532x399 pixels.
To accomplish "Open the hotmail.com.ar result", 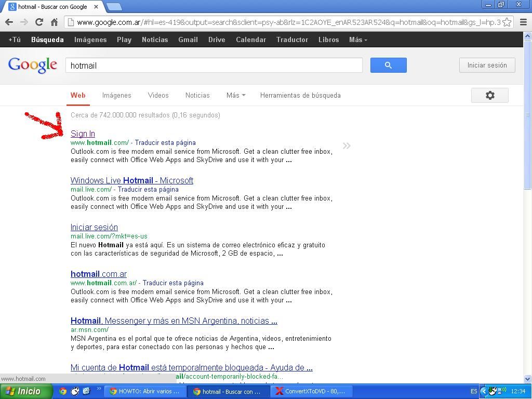I will [x=99, y=274].
